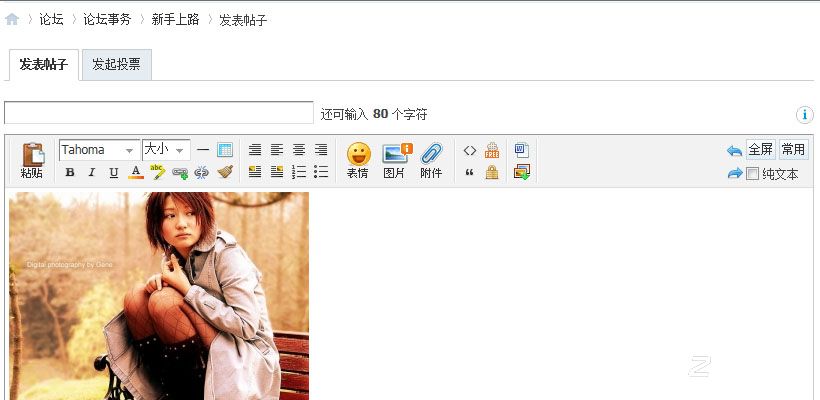Viewport: 820px width, 400px height.
Task: Click the empty editor area right of the photo
Action: click(x=560, y=293)
